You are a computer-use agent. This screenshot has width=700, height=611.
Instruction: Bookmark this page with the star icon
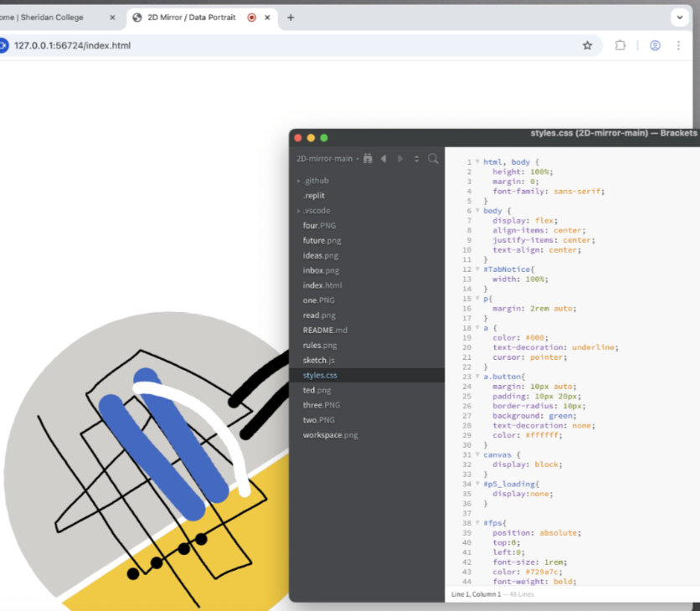589,45
